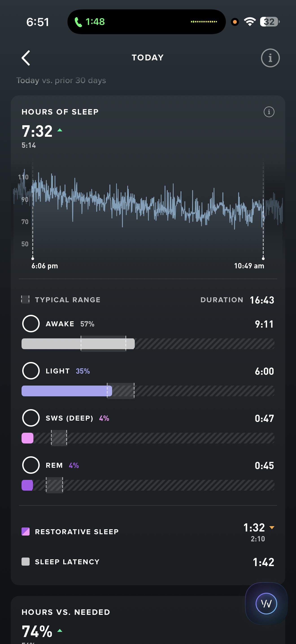This screenshot has height=644, width=296.
Task: Select the Light sleep stage circle
Action: click(x=31, y=371)
